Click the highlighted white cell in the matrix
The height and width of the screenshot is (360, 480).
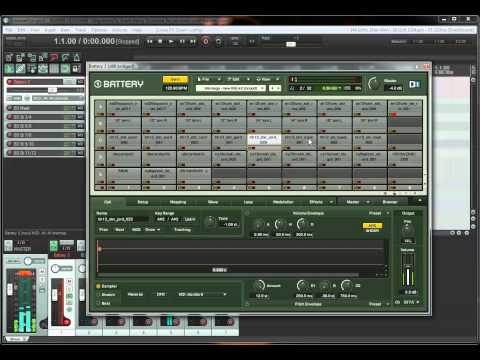264,140
